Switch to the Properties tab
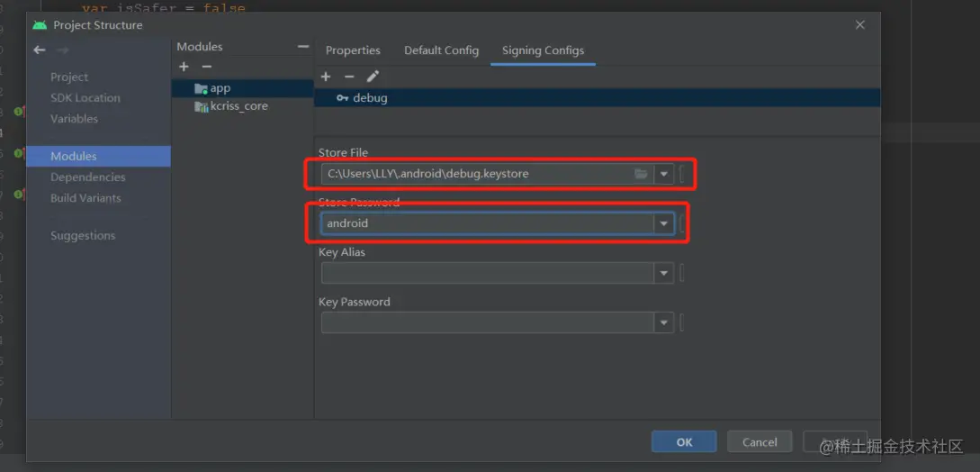The height and width of the screenshot is (472, 980). click(353, 50)
